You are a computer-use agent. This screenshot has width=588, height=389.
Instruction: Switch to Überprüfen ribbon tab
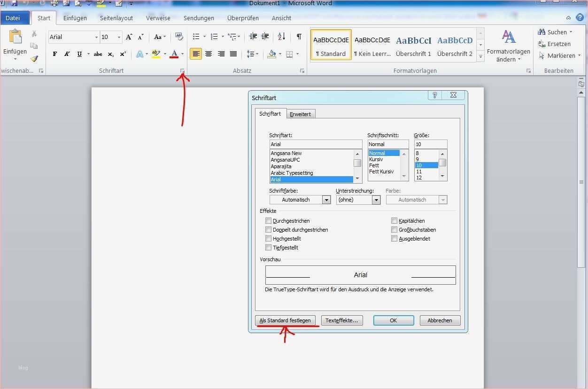[243, 18]
